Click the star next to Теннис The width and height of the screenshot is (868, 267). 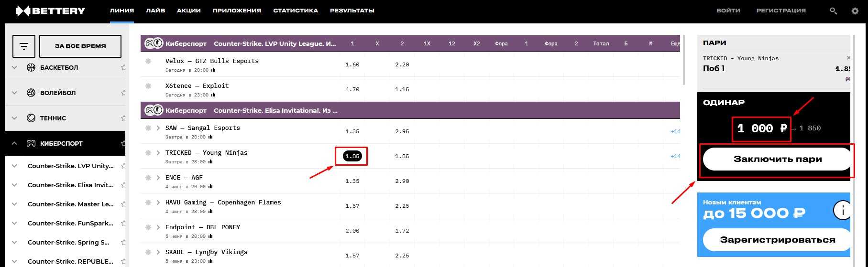coord(123,118)
